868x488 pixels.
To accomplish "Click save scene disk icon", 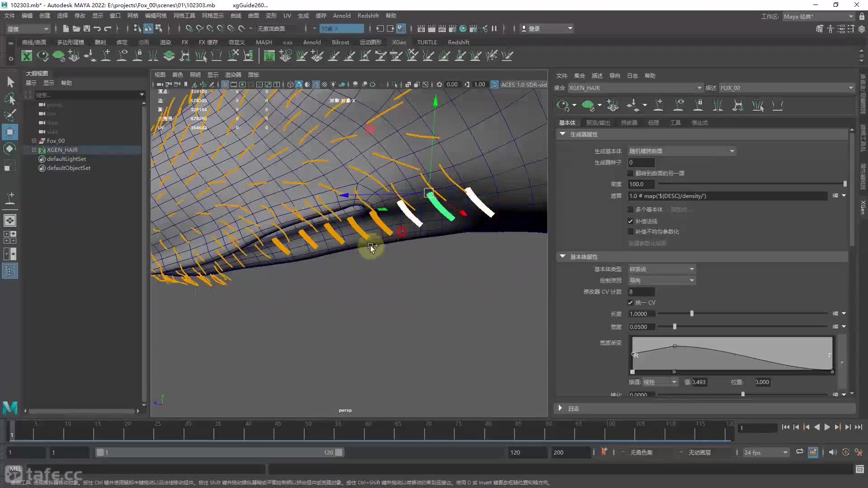I will pyautogui.click(x=87, y=28).
